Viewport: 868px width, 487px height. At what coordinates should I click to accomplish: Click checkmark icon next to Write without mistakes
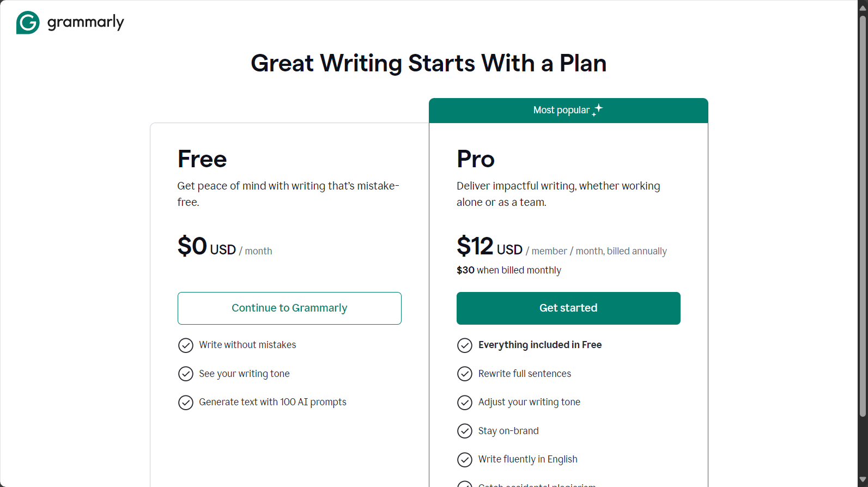(x=186, y=345)
